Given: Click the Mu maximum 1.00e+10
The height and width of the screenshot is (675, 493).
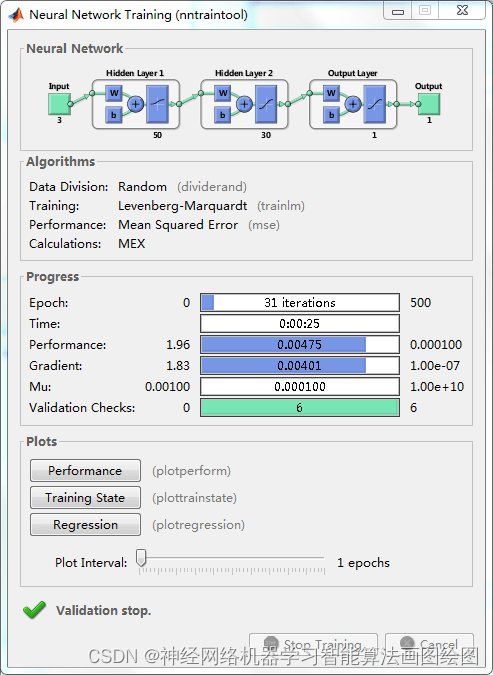Looking at the screenshot, I should pyautogui.click(x=437, y=387).
